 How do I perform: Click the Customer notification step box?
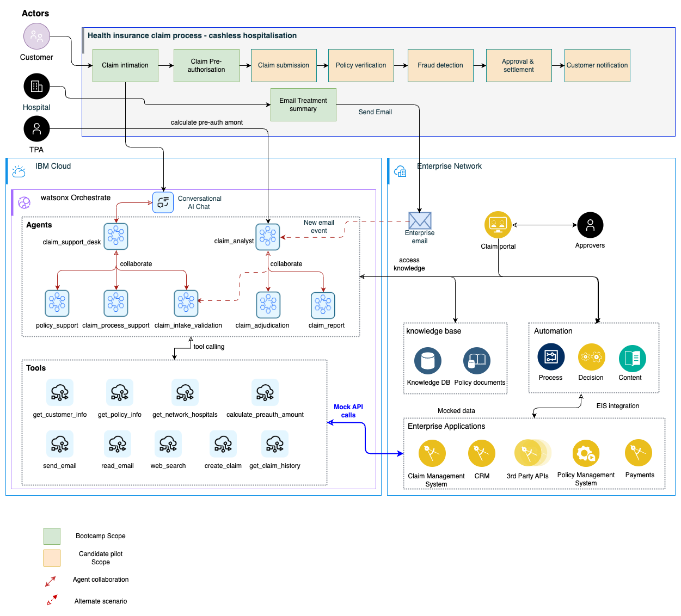coord(597,65)
